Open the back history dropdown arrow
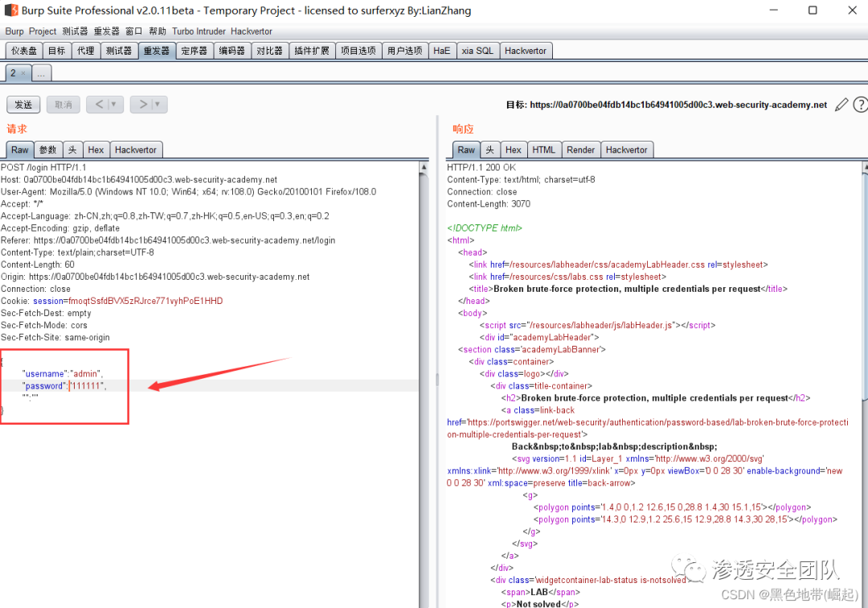 (115, 104)
